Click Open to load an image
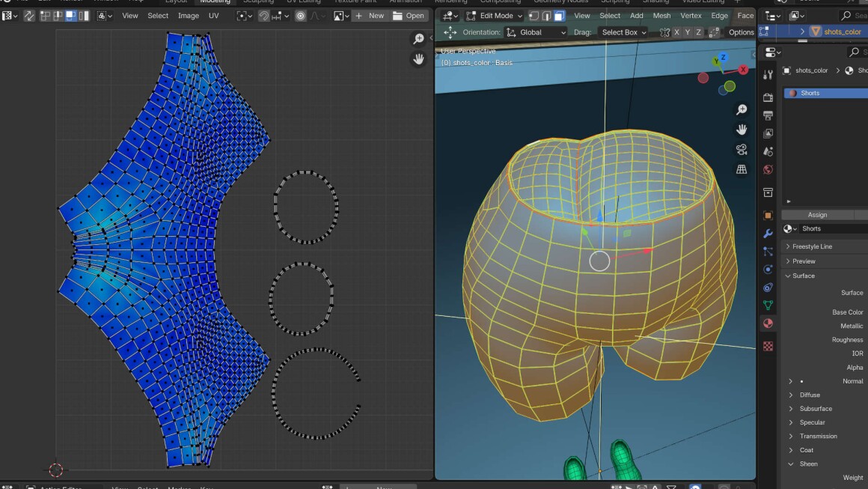The width and height of the screenshot is (868, 489). point(409,16)
